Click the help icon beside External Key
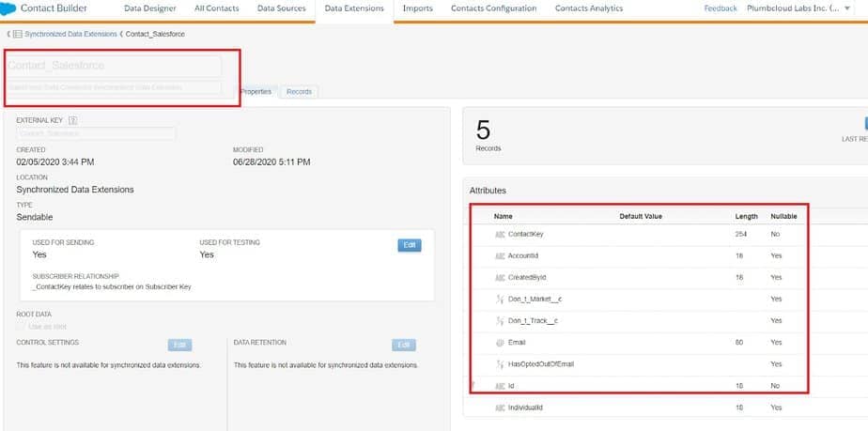Viewport: 868px width, 431px height. tap(72, 120)
